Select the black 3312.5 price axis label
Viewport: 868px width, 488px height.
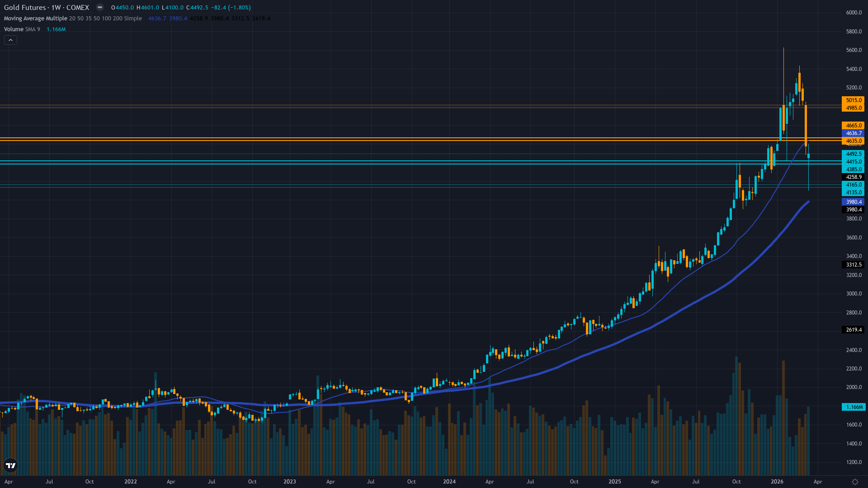click(x=853, y=265)
